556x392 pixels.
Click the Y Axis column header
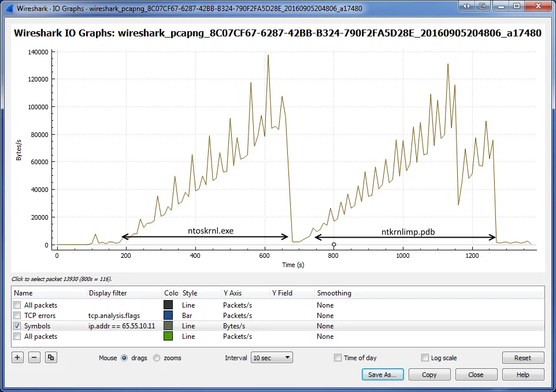[x=246, y=293]
